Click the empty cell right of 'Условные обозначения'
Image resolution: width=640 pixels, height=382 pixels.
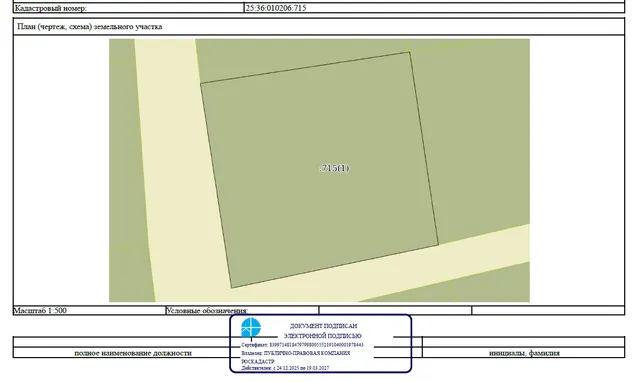pos(395,311)
